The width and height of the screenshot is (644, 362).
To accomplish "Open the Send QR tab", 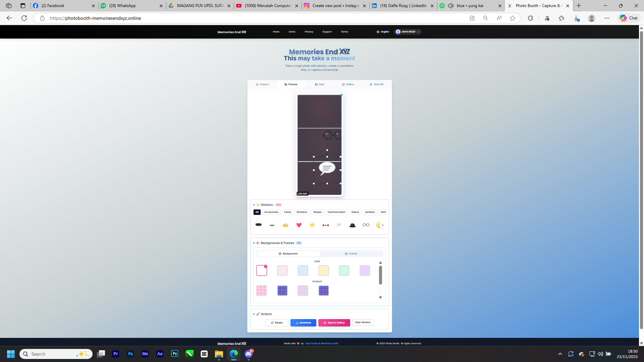I will (377, 84).
